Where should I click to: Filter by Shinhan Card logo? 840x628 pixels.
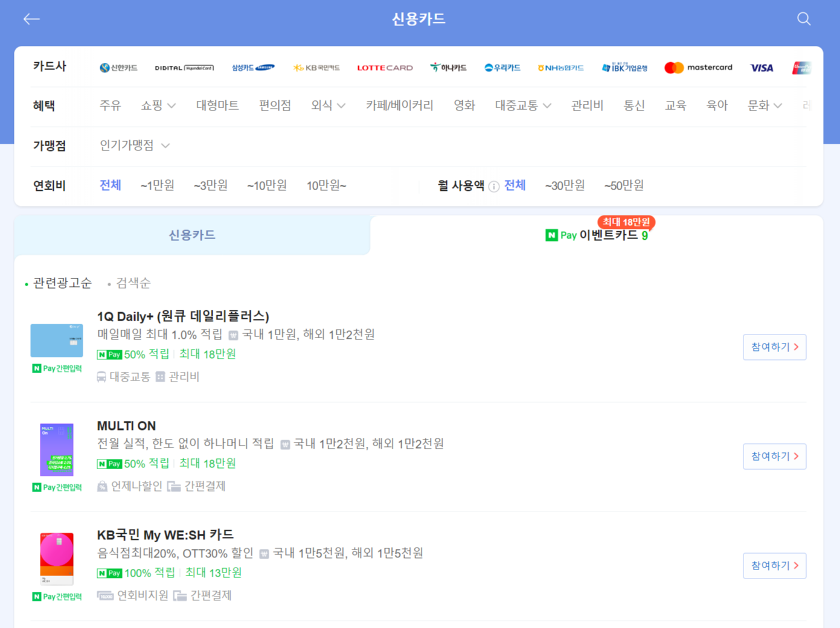118,68
